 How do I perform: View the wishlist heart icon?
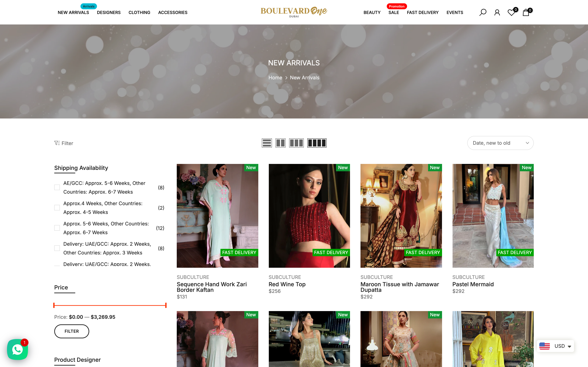511,12
